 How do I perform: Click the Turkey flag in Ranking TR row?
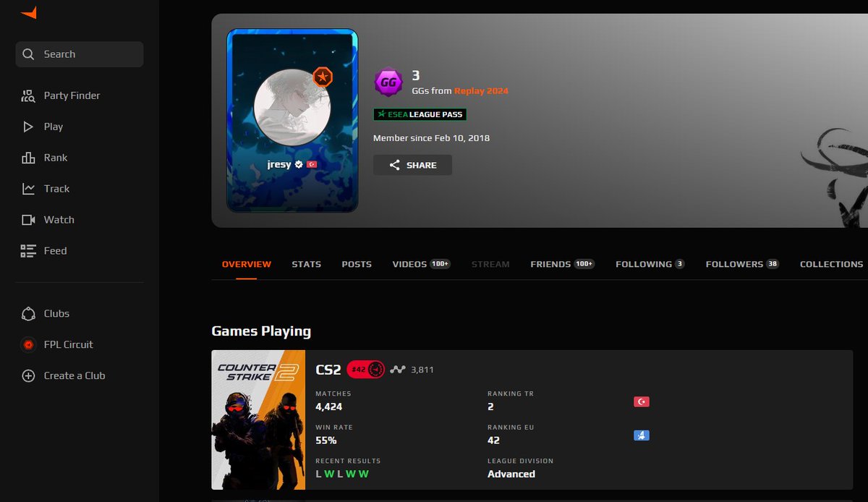click(641, 401)
